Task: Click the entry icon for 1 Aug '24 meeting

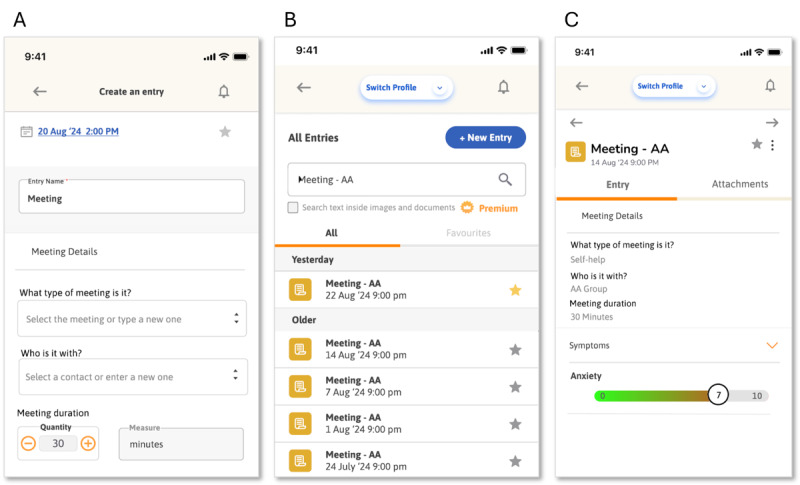Action: [300, 424]
